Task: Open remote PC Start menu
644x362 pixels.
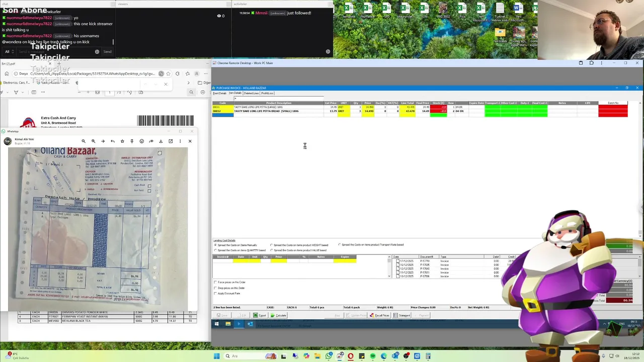Action: (216, 324)
